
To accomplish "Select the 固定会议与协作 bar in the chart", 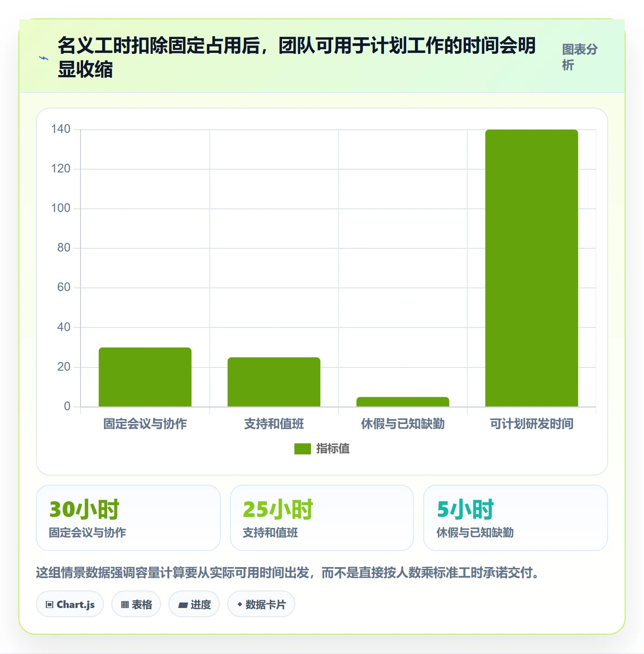I will pyautogui.click(x=145, y=377).
